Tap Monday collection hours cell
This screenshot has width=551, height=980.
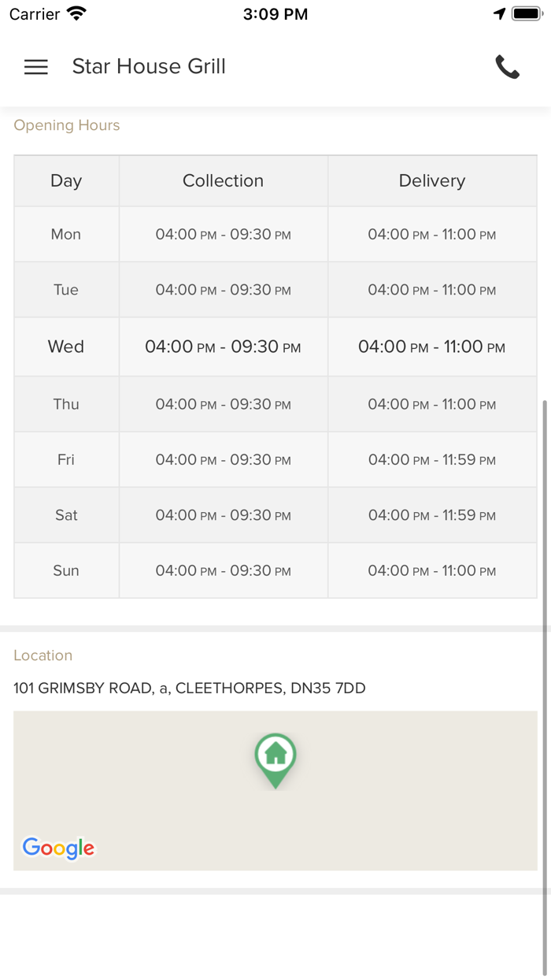click(x=223, y=234)
